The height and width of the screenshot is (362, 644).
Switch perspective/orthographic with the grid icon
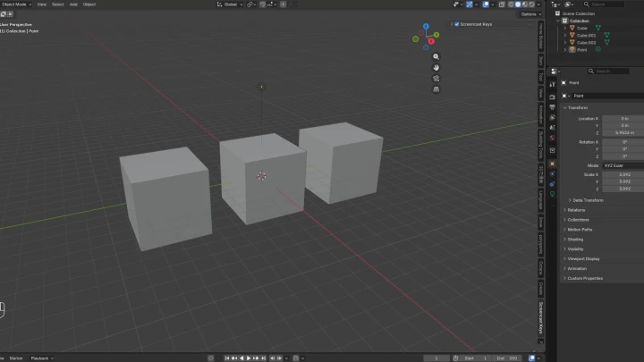(x=436, y=89)
